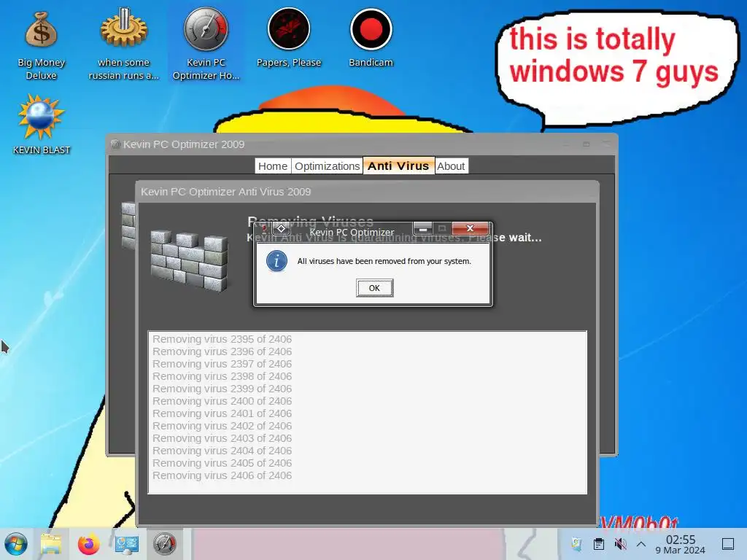Screen dimensions: 747x560
Task: Click the Kevin PC Optimizer Anti Virus 2009 titlebar
Action: [x=367, y=192]
